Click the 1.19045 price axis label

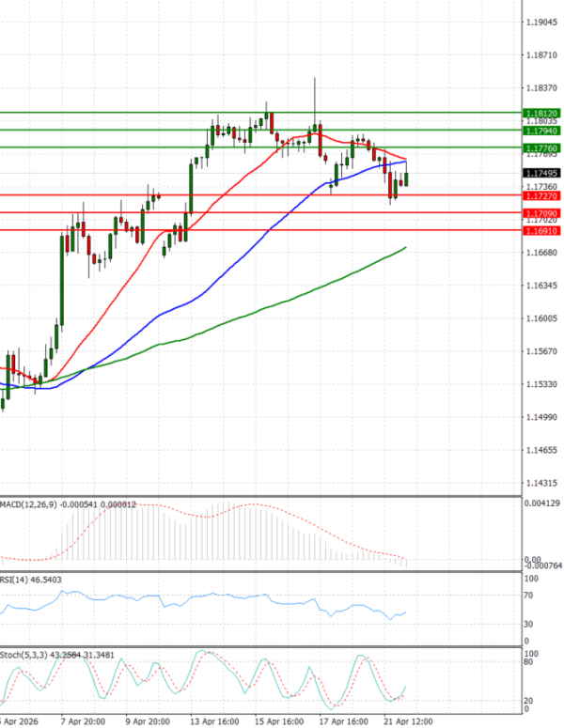(x=540, y=22)
